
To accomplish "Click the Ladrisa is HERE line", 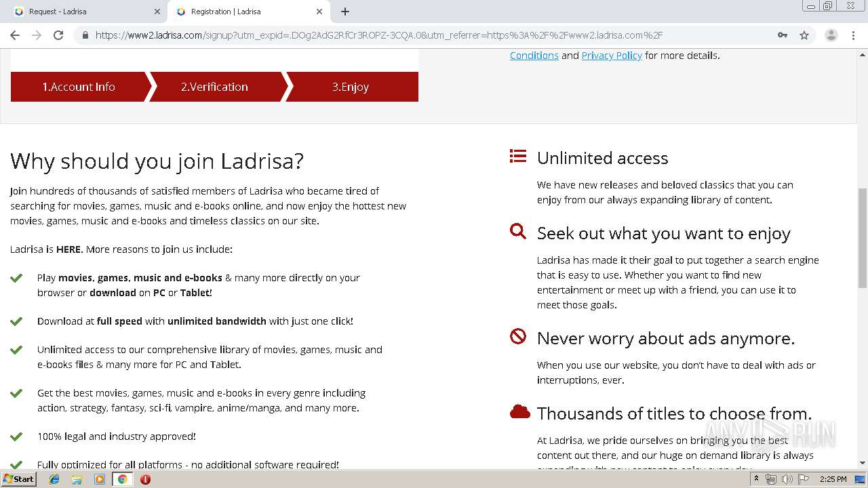I will point(121,249).
